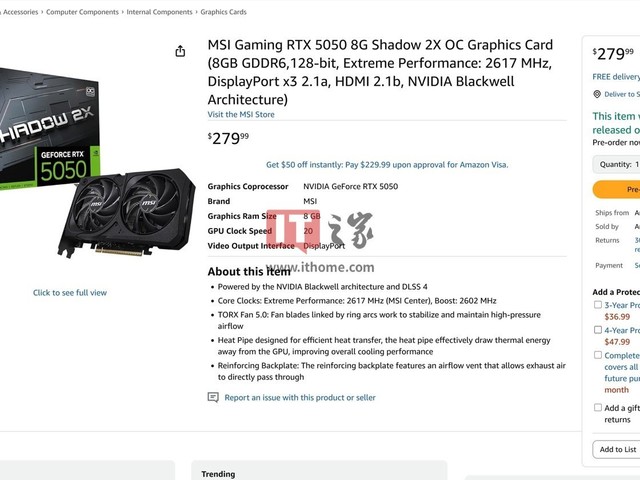Click the location pin icon beside Deliver to
Image resolution: width=640 pixels, height=480 pixels.
click(597, 94)
